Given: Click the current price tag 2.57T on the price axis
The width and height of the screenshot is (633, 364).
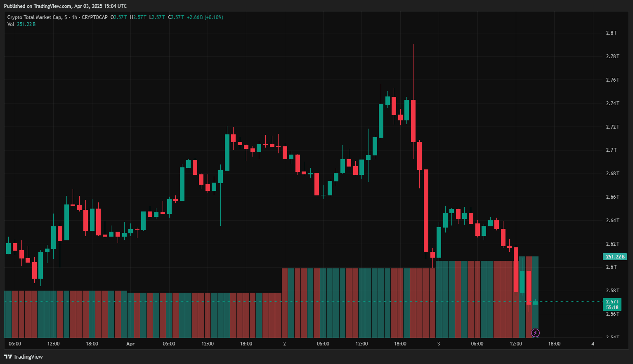Looking at the screenshot, I should (612, 302).
